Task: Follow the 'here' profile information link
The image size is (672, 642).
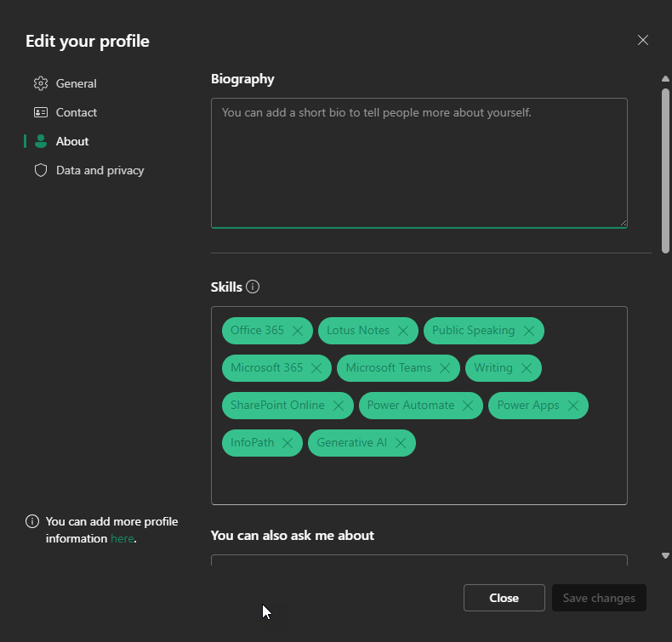Action: [122, 538]
